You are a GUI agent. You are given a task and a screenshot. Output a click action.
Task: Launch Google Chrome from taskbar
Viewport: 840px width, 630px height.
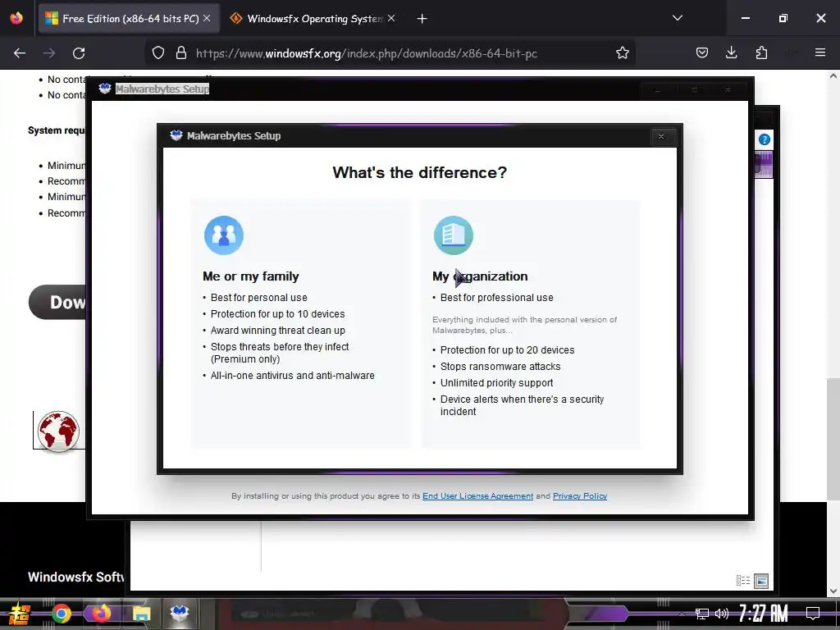pos(62,614)
